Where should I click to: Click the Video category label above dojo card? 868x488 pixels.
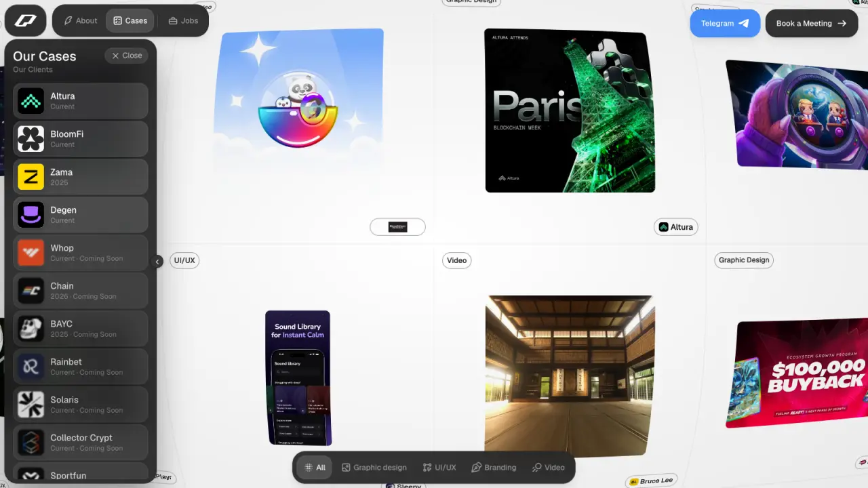[457, 260]
